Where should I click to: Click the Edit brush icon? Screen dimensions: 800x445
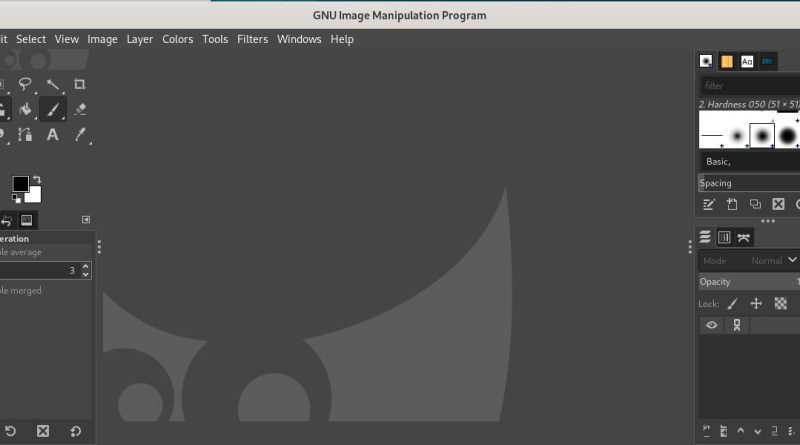point(709,205)
